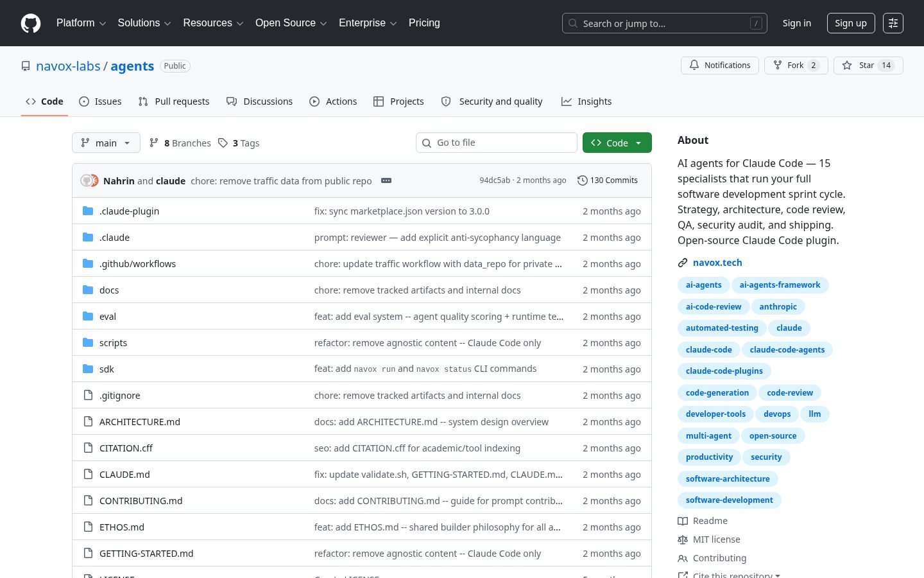Expand the Enterprise menu
Image resolution: width=924 pixels, height=578 pixels.
click(x=368, y=23)
